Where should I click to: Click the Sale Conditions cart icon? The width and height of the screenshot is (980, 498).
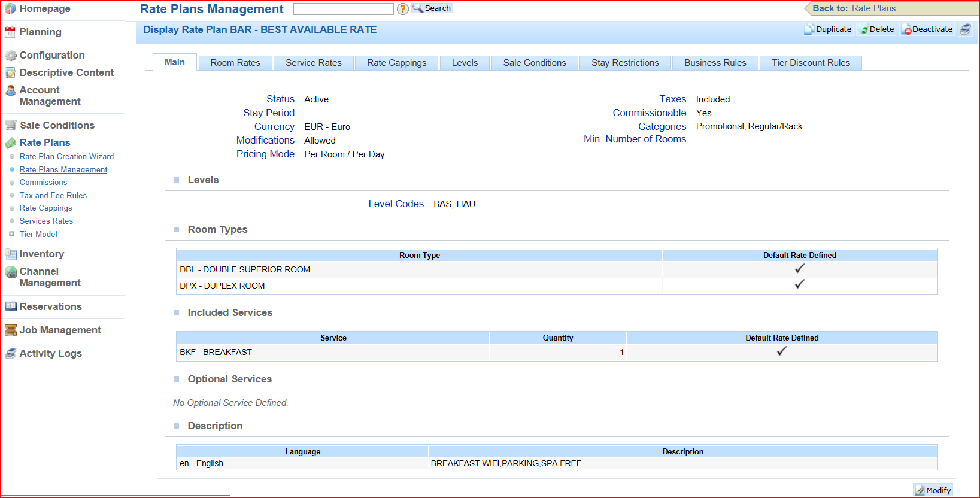tap(10, 126)
